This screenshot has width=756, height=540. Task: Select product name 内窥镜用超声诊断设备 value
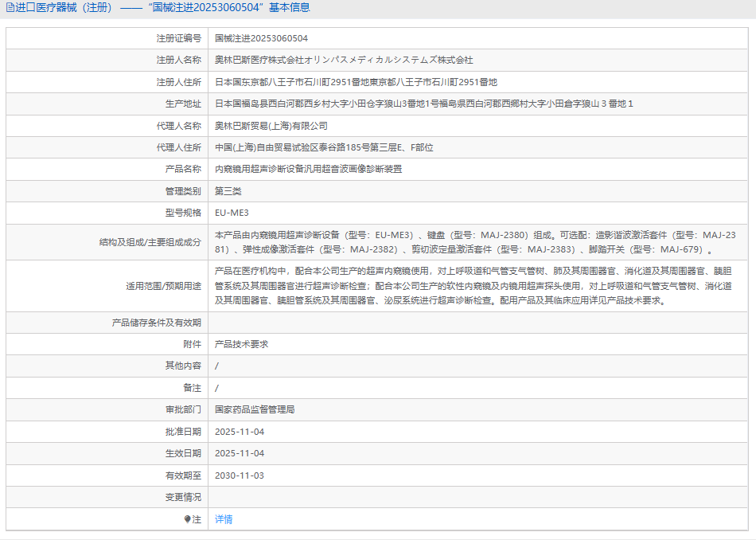click(309, 170)
